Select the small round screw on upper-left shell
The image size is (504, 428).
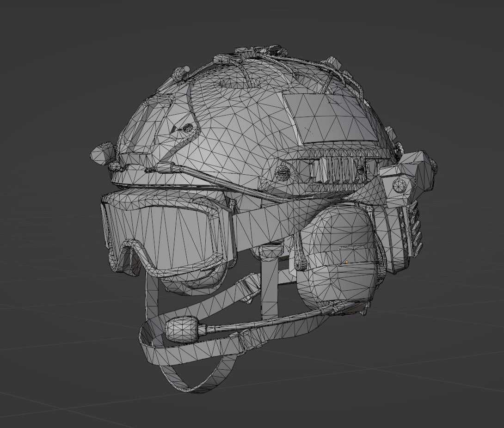pos(187,128)
